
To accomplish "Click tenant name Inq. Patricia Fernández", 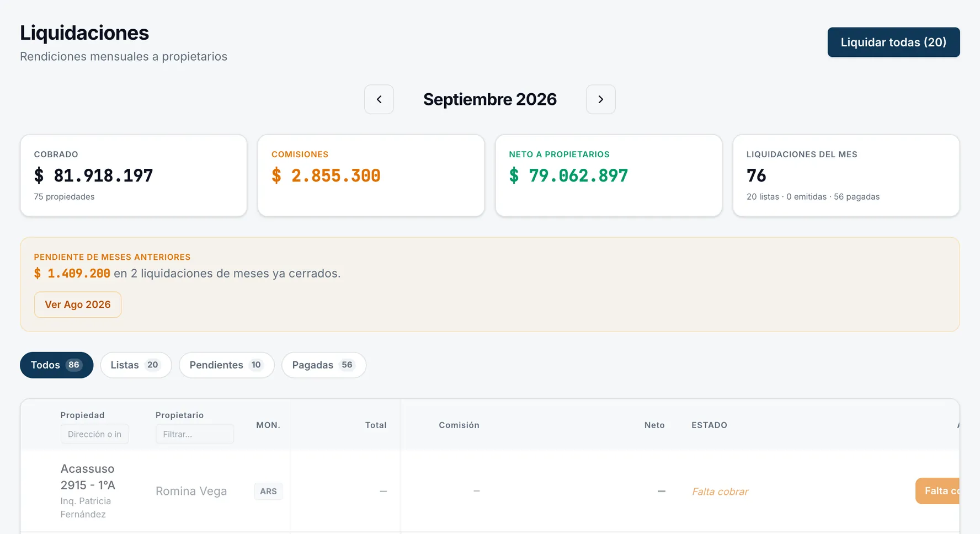I will point(86,508).
